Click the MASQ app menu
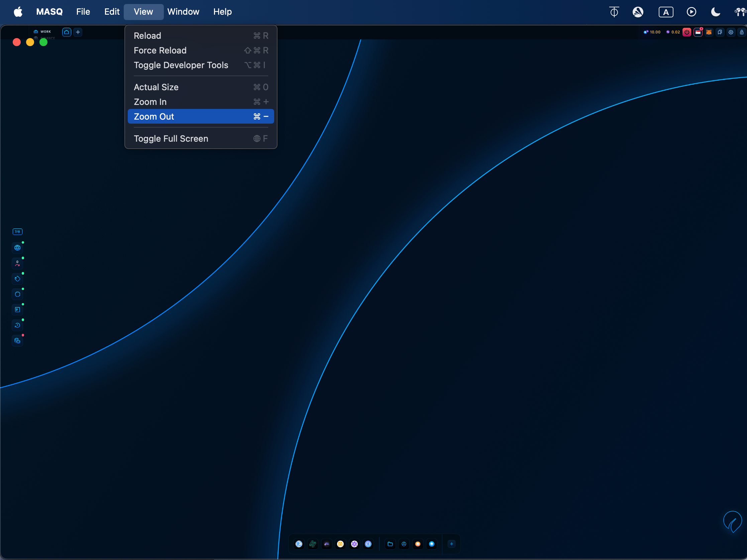The height and width of the screenshot is (560, 747). [x=49, y=12]
